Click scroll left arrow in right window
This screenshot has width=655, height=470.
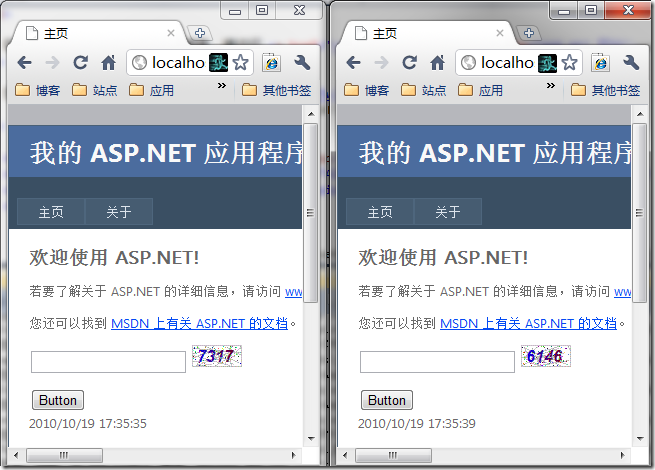[345, 455]
